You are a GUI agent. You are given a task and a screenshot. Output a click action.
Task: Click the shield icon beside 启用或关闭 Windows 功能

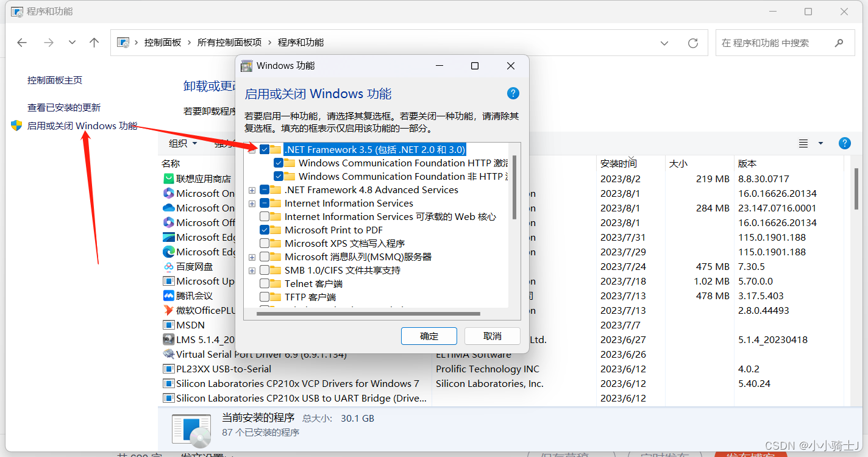[x=16, y=126]
